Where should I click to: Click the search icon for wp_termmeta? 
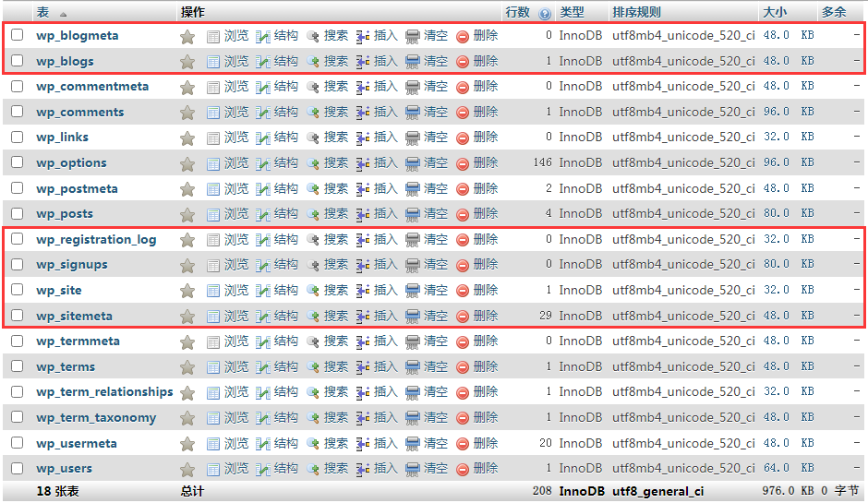313,341
